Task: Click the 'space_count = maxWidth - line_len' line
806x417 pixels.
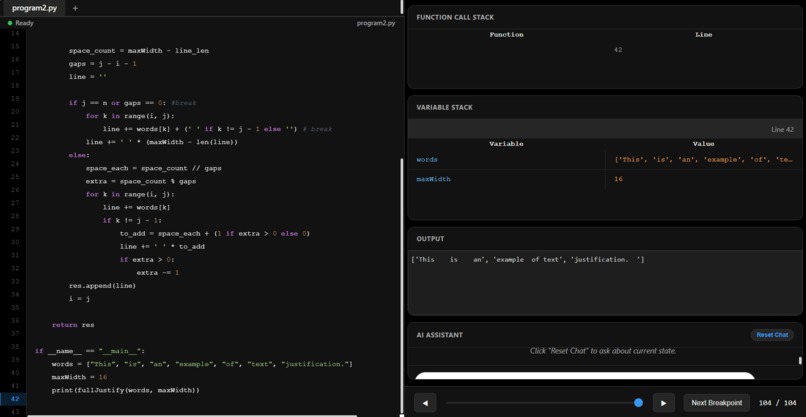Action: click(x=139, y=51)
